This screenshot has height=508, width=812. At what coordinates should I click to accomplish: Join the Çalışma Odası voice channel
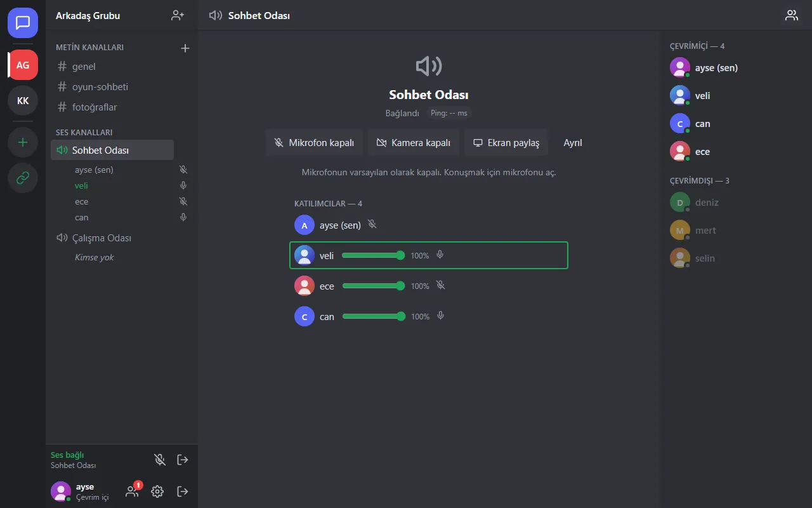tap(112, 237)
